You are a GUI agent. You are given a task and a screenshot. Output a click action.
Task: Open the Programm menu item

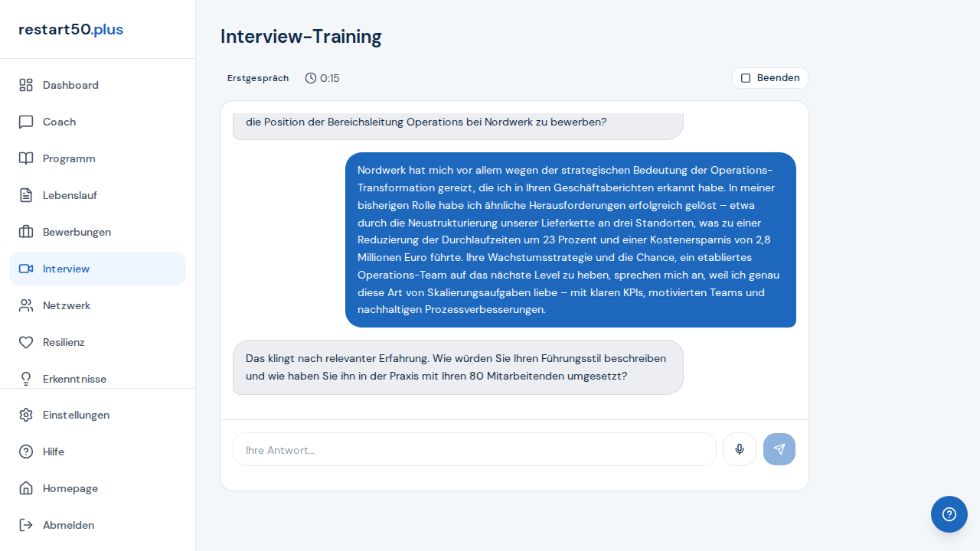tap(97, 158)
